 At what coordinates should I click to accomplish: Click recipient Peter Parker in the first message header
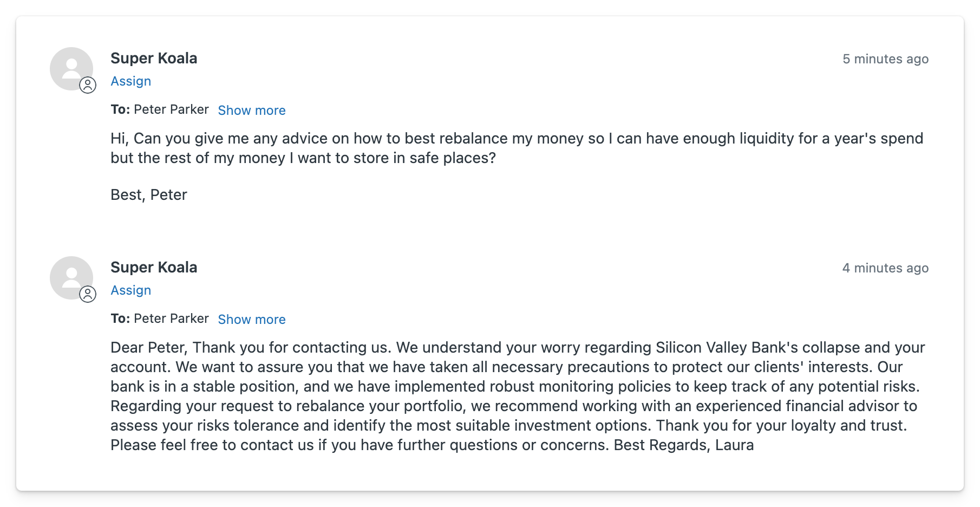[171, 109]
